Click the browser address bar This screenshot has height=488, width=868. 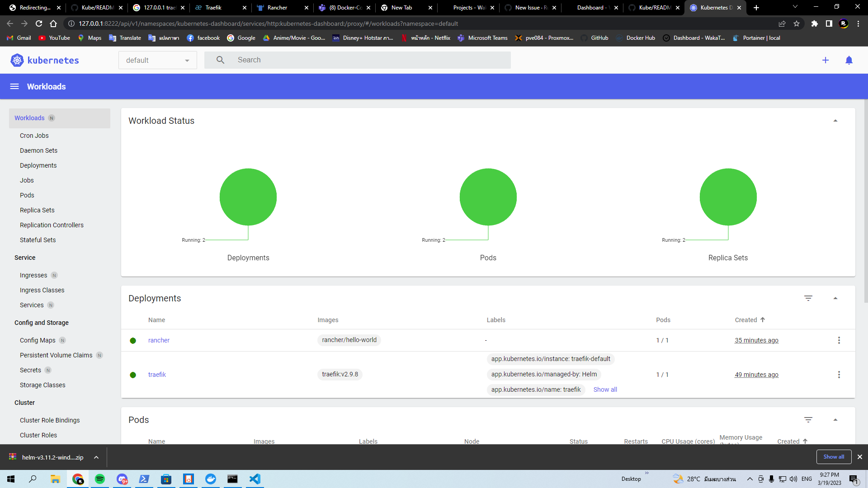[420, 23]
